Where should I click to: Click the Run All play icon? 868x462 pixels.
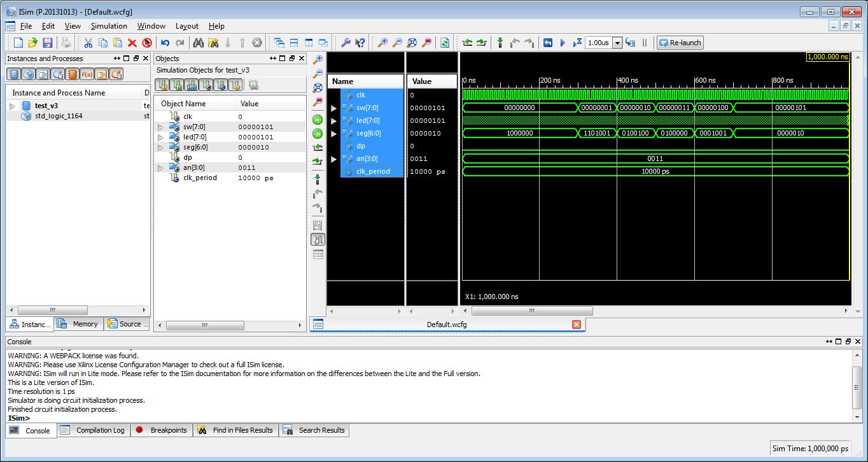point(563,43)
